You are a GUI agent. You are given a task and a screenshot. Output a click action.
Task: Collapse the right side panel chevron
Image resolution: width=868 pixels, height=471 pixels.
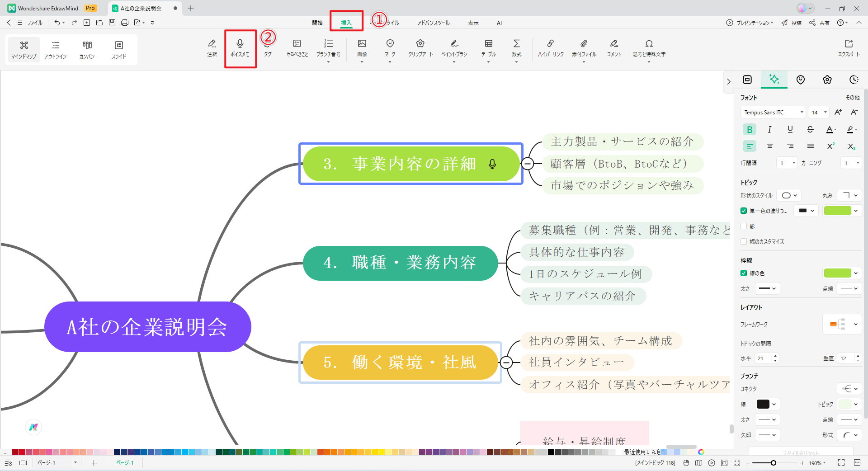tap(729, 82)
